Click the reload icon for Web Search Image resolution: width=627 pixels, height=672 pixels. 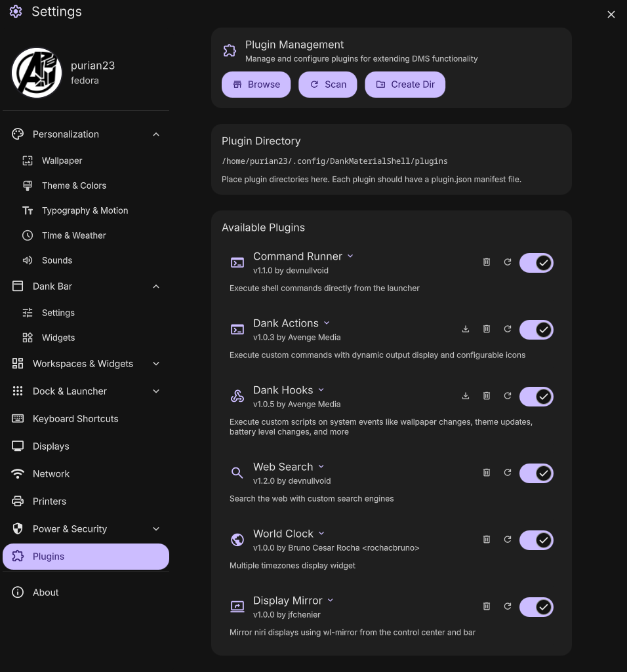pos(508,472)
